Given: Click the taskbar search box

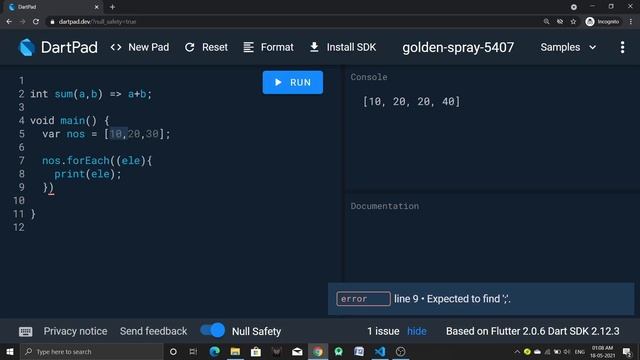Looking at the screenshot, I should (x=91, y=351).
